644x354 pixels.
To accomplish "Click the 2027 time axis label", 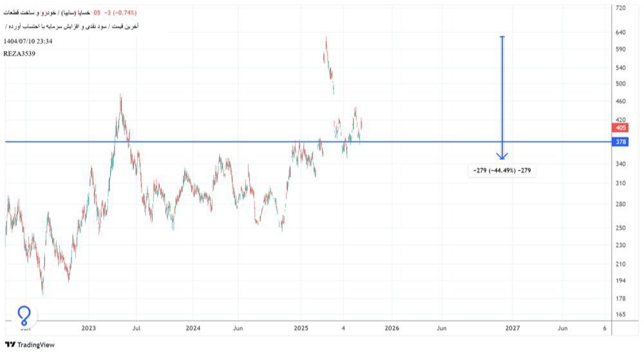I will tap(513, 328).
